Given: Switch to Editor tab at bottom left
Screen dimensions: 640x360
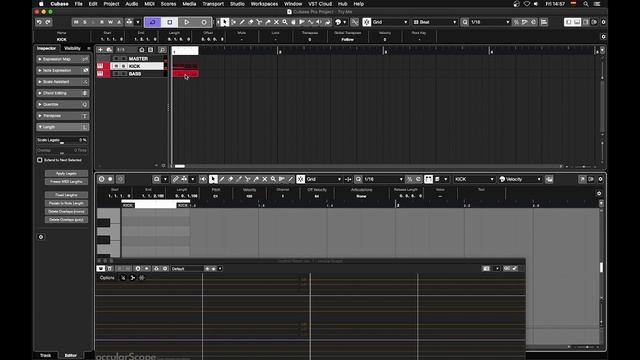Looking at the screenshot, I should point(71,356).
